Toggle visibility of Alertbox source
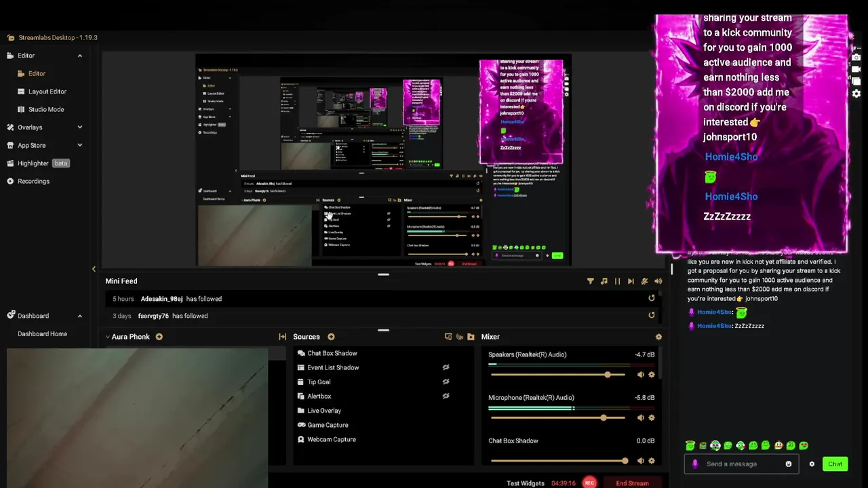The image size is (868, 488). 446,396
